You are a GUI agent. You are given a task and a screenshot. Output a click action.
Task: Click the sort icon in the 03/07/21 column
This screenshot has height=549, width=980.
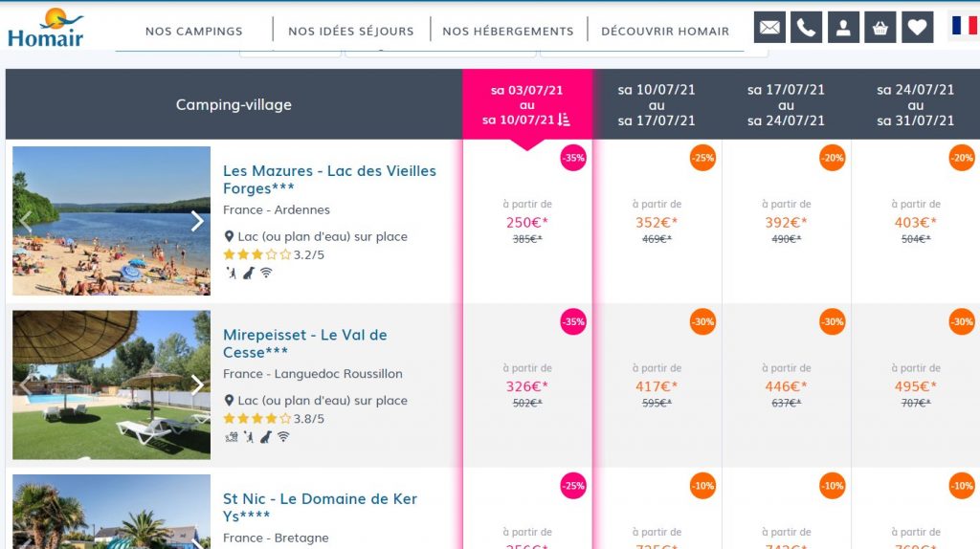(x=564, y=120)
